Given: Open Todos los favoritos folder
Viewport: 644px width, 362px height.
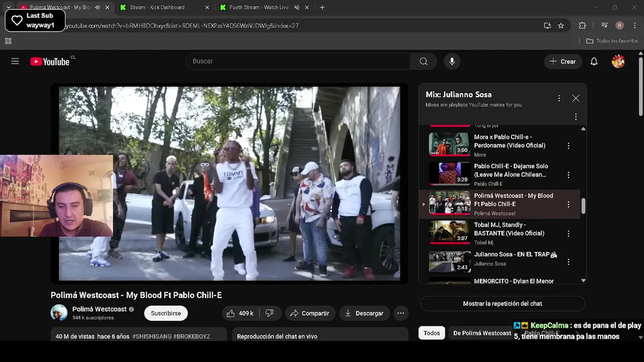Looking at the screenshot, I should pyautogui.click(x=612, y=41).
